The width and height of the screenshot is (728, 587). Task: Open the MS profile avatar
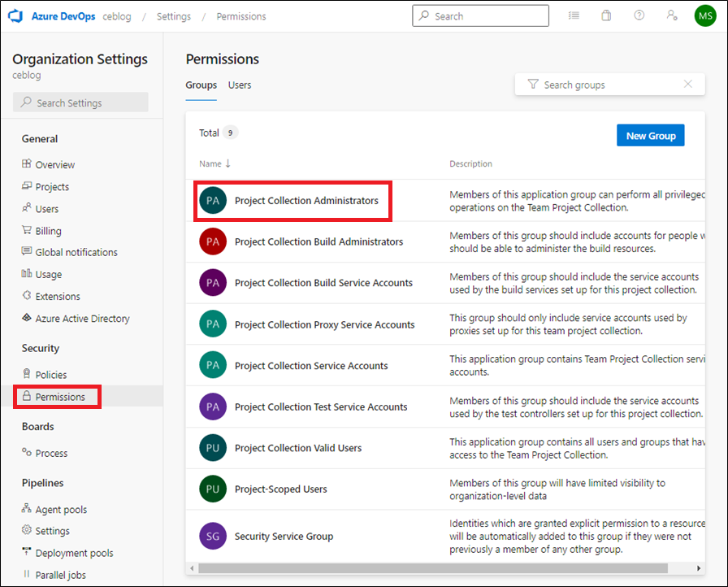pyautogui.click(x=705, y=15)
